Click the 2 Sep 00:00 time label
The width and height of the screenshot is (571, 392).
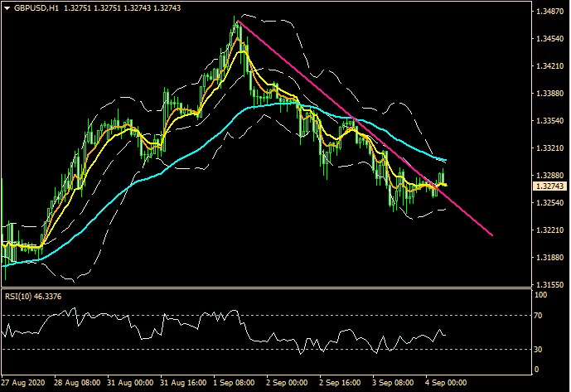coord(287,383)
